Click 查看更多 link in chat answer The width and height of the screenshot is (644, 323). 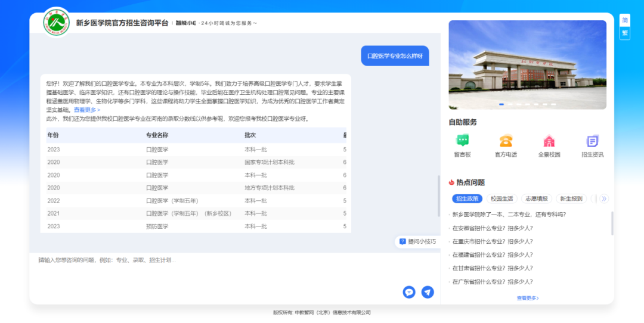(x=87, y=110)
